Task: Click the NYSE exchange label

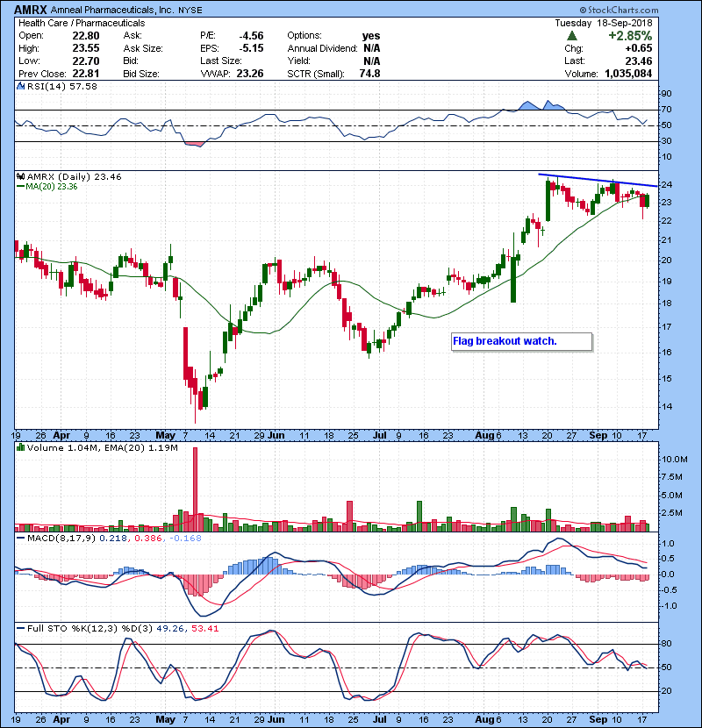Action: 192,10
